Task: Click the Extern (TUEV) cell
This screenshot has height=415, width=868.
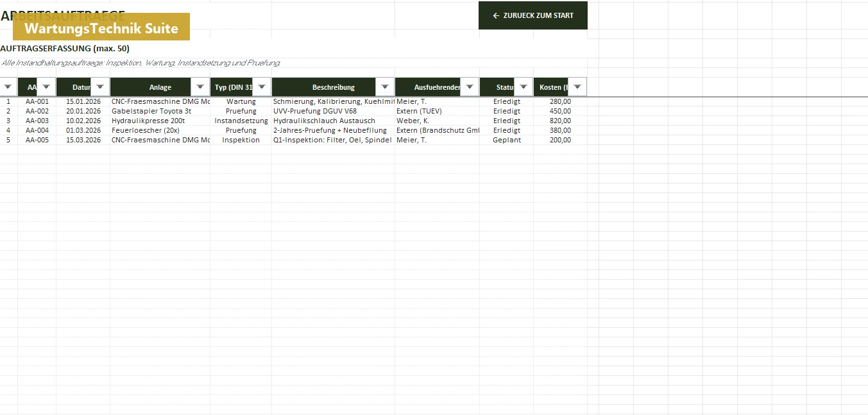Action: tap(438, 111)
